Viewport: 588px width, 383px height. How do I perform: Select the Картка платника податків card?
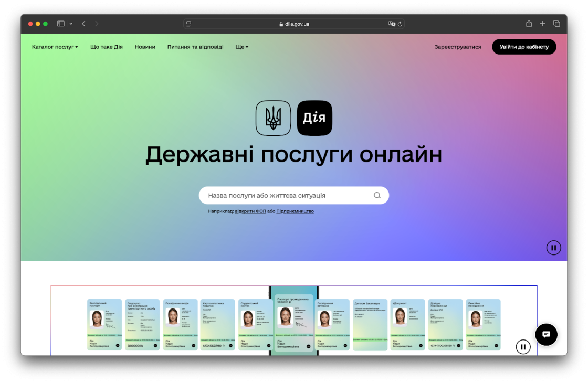click(x=217, y=325)
